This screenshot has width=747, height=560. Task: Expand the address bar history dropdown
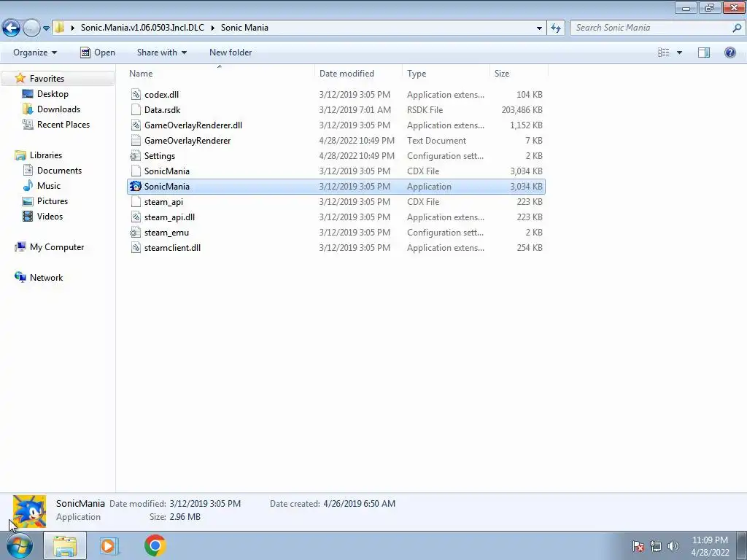[x=539, y=28]
